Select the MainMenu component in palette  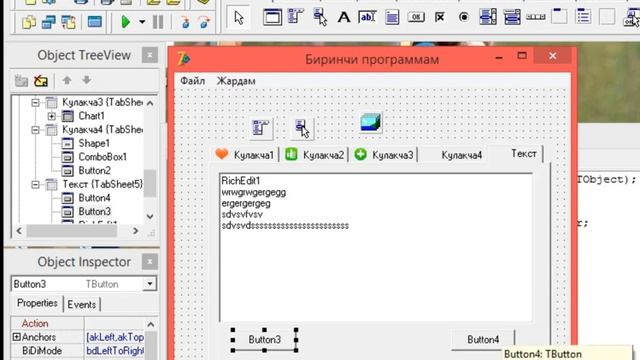296,17
